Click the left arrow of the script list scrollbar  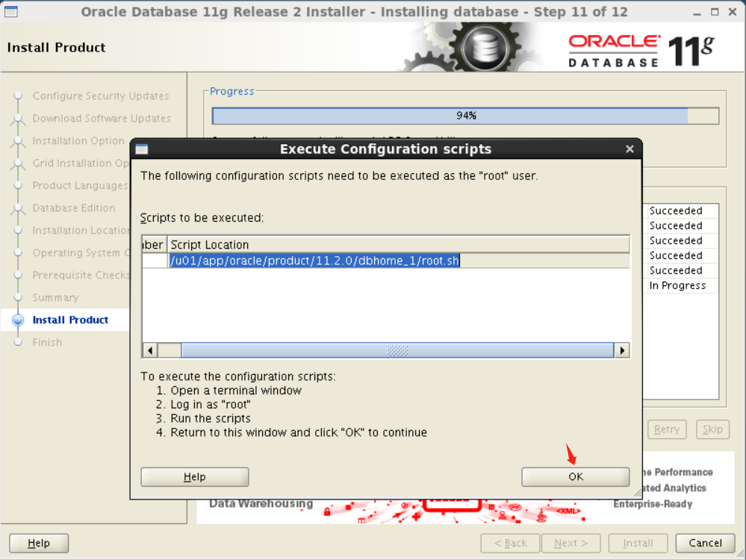pyautogui.click(x=149, y=349)
